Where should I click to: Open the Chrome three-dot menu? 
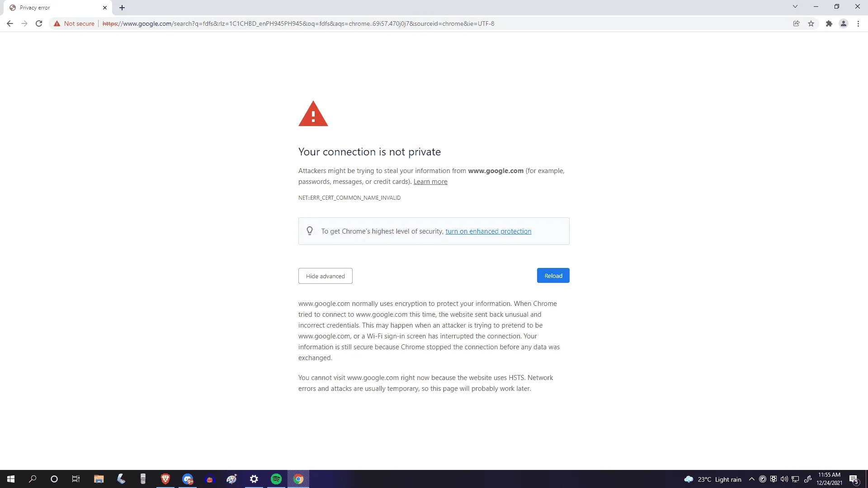[x=858, y=23]
